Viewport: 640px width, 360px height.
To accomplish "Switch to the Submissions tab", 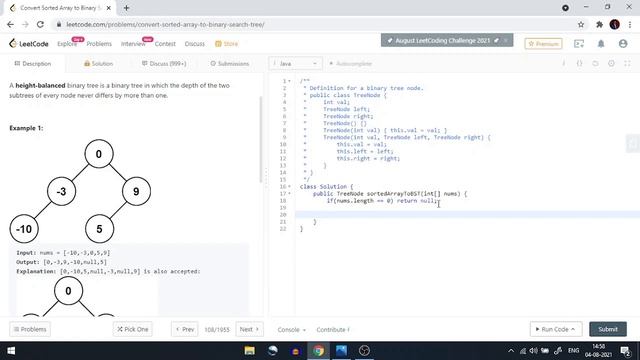I will (229, 64).
